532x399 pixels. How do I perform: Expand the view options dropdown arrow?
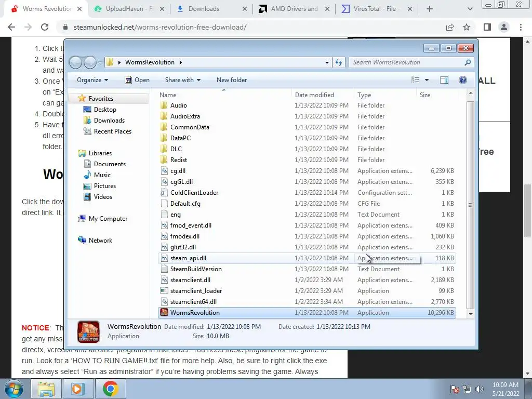tap(427, 80)
